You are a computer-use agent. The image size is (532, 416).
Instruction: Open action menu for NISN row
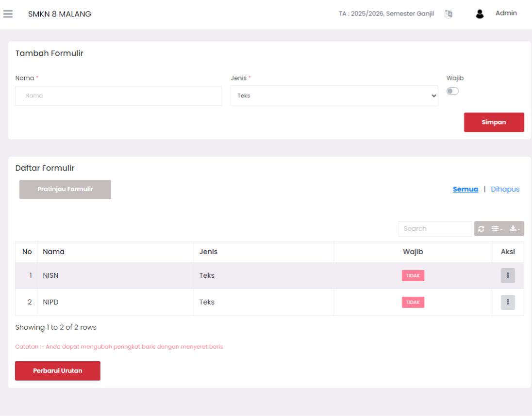(508, 275)
